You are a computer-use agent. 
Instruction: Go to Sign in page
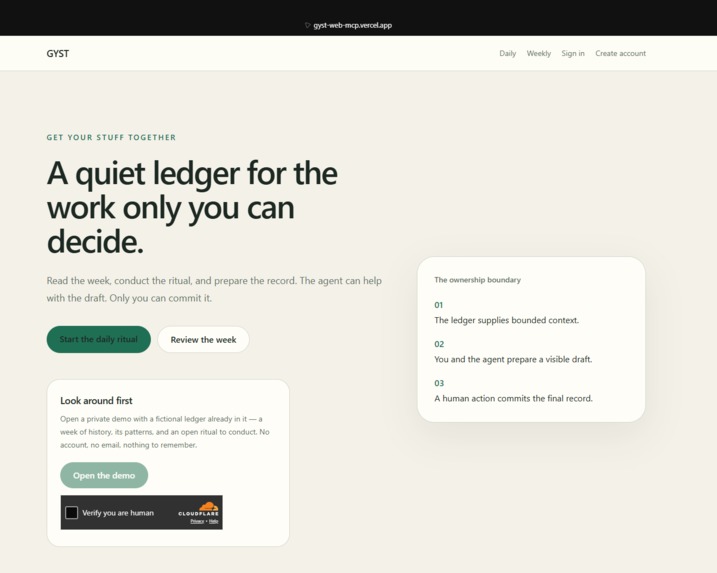573,54
